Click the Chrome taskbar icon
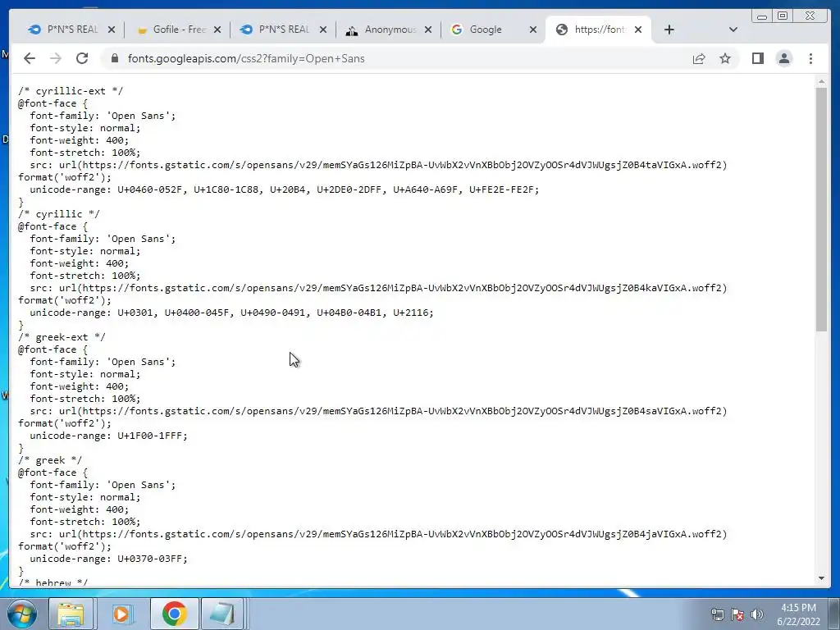840x630 pixels. click(174, 614)
